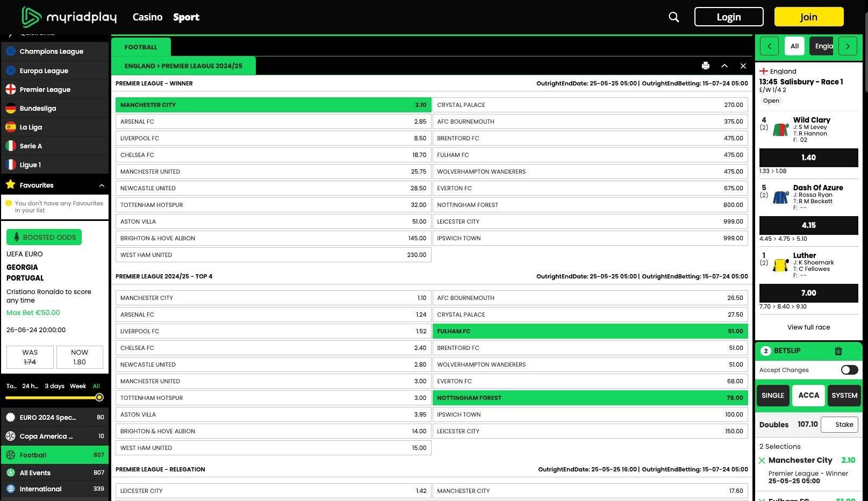Open the Sport menu
Screen dimensions: 868x501
point(186,17)
